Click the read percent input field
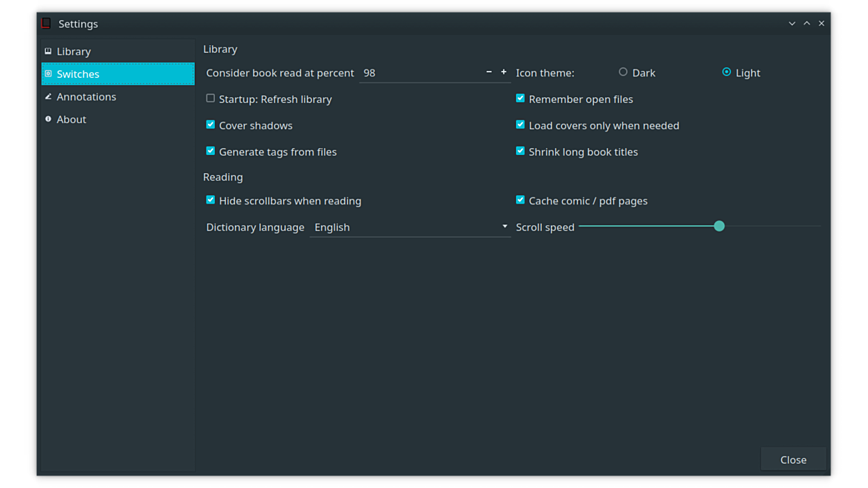 coord(419,73)
